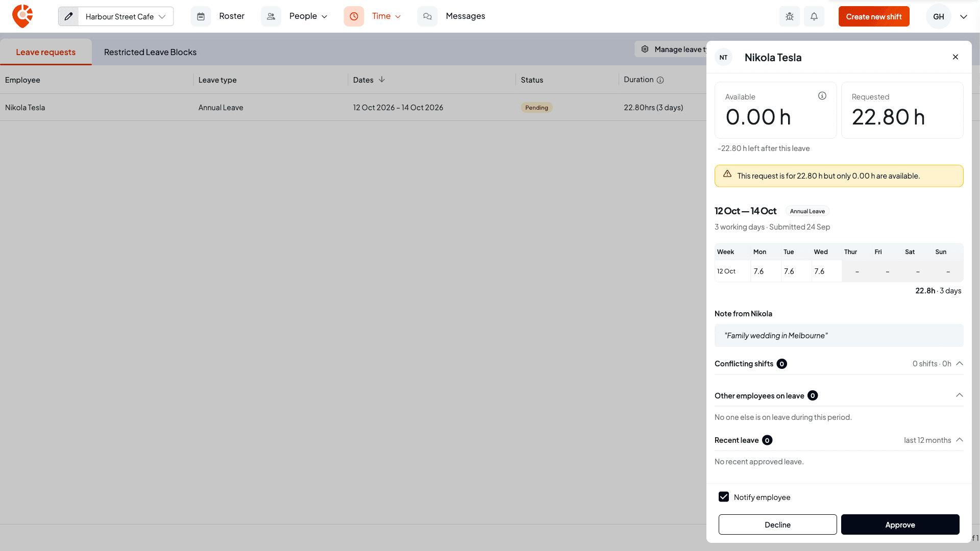Click the Duration info icon
The image size is (980, 551).
(660, 80)
